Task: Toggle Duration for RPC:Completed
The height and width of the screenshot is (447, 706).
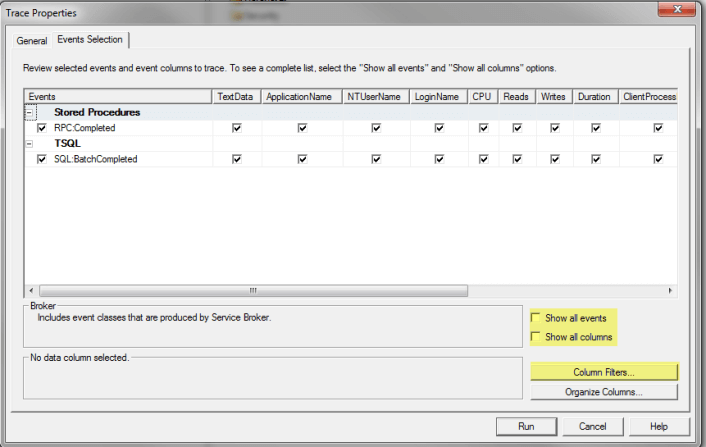Action: click(x=596, y=128)
